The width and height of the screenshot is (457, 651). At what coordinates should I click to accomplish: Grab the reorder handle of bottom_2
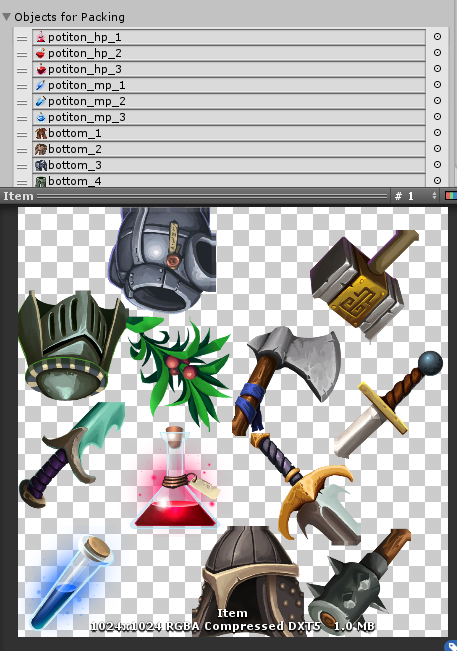[x=22, y=150]
